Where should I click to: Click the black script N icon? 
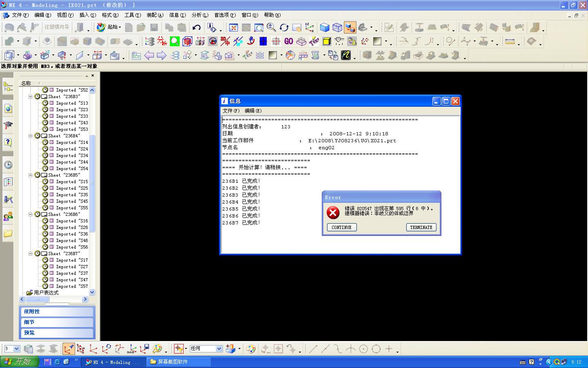click(x=346, y=55)
